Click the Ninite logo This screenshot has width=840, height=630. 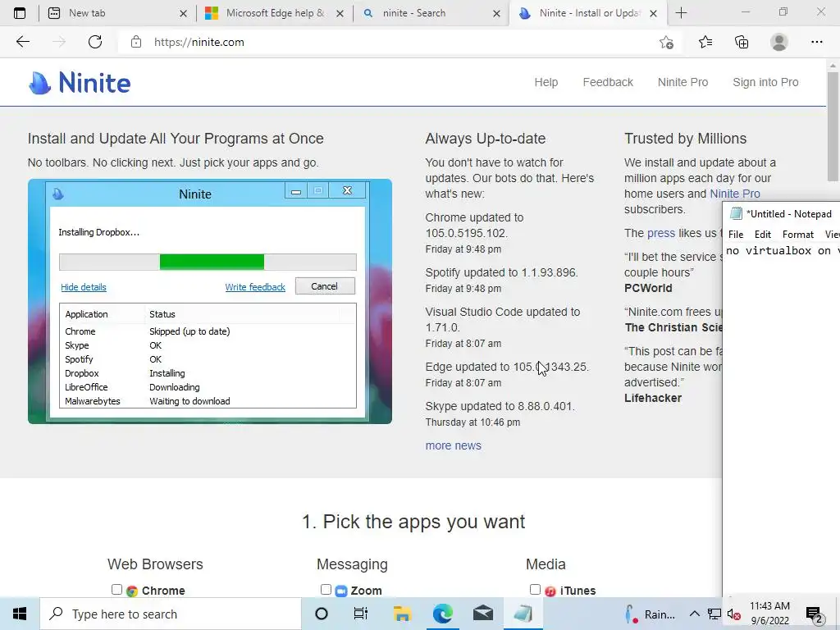[x=80, y=83]
